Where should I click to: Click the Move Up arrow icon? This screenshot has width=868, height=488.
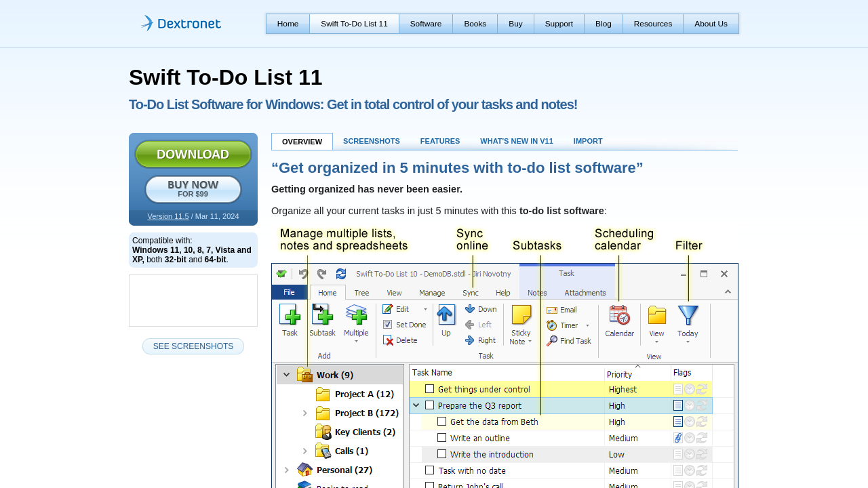click(x=446, y=315)
